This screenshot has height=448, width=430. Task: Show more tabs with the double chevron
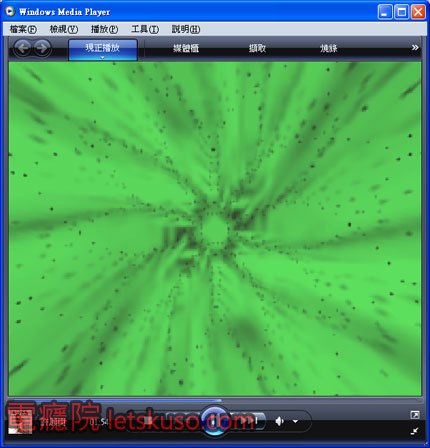click(x=415, y=48)
